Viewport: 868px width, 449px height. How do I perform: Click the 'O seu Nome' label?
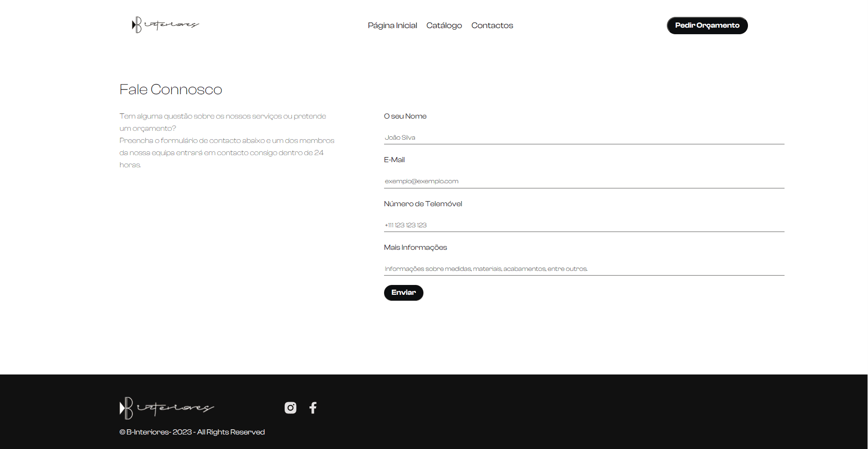(x=405, y=116)
